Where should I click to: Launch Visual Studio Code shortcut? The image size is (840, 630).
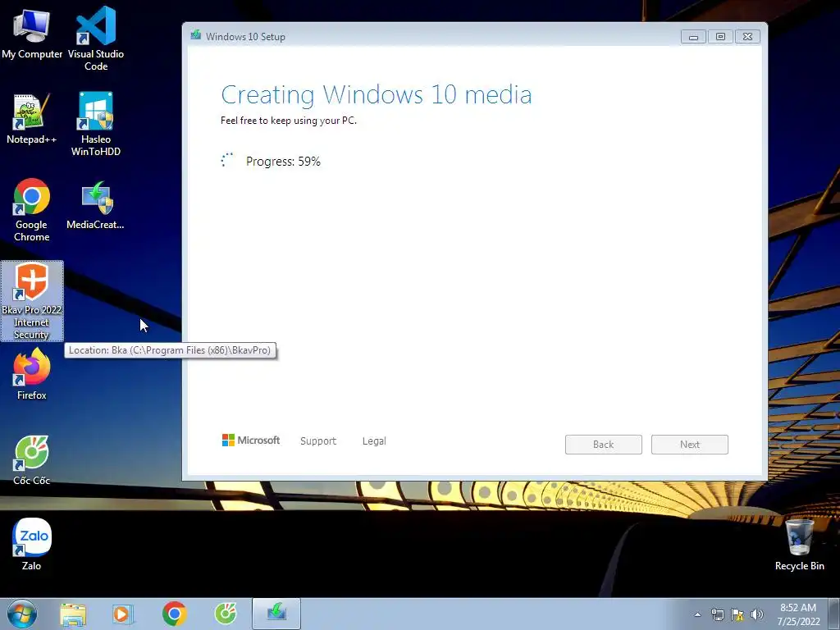96,38
